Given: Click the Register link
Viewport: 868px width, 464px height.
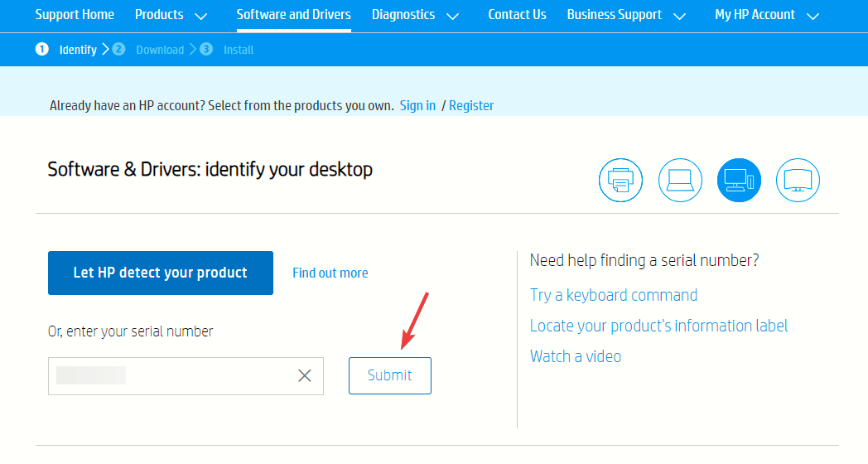Looking at the screenshot, I should (x=471, y=106).
